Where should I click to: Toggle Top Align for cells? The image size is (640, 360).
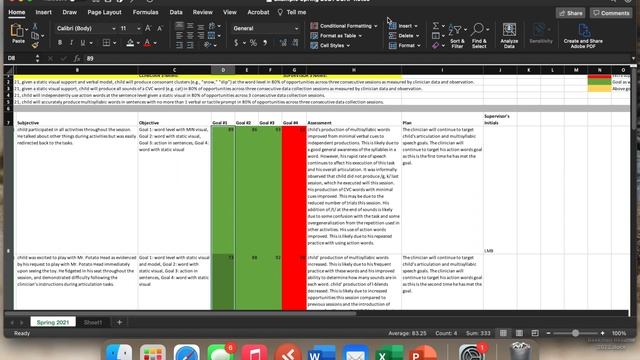pos(180,26)
